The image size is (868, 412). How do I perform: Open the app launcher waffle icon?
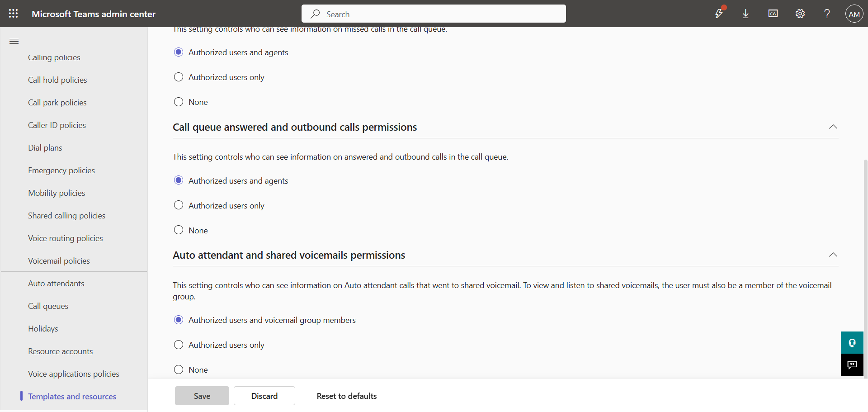[x=14, y=14]
